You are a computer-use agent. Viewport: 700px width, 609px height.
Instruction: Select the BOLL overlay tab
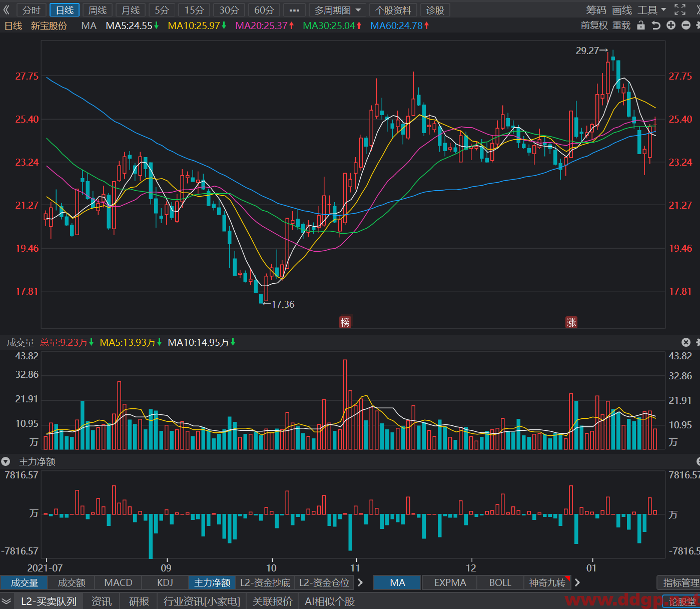pos(500,582)
